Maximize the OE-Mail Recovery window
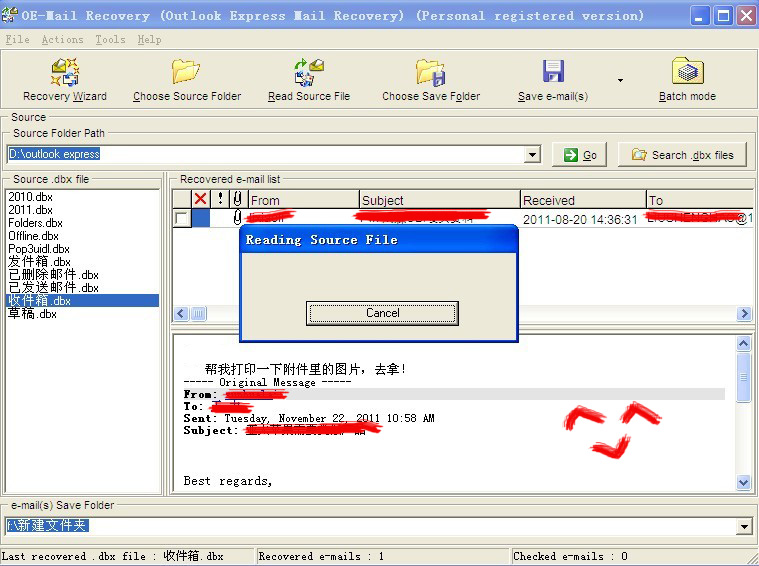 click(723, 16)
